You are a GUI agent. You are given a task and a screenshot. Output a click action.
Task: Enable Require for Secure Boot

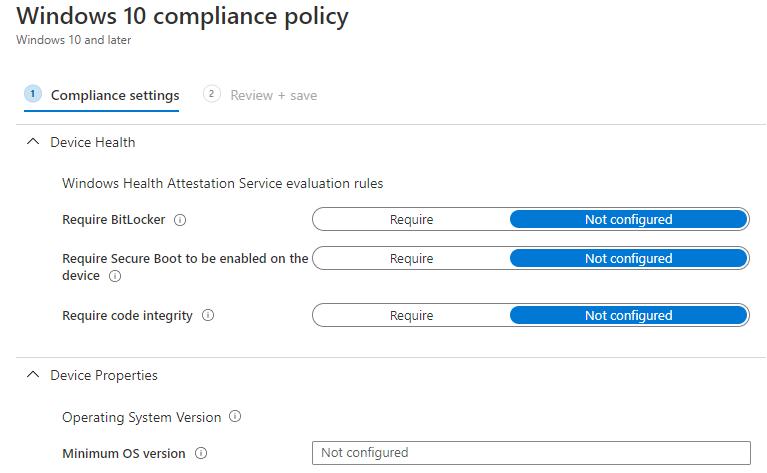click(x=411, y=258)
